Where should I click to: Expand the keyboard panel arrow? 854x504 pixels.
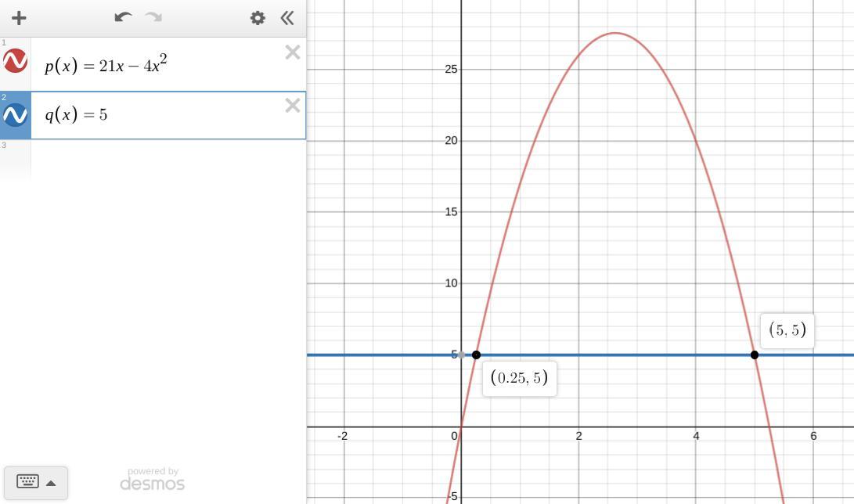[x=51, y=483]
